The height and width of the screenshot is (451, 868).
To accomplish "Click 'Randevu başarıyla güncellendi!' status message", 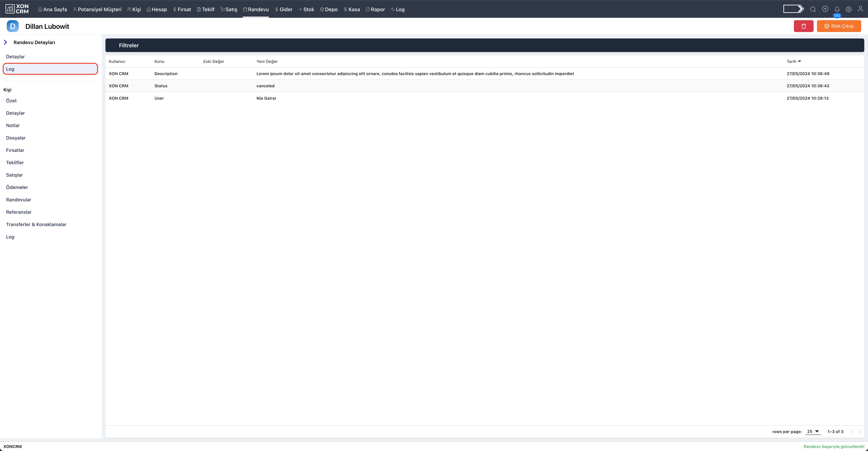I will point(834,447).
